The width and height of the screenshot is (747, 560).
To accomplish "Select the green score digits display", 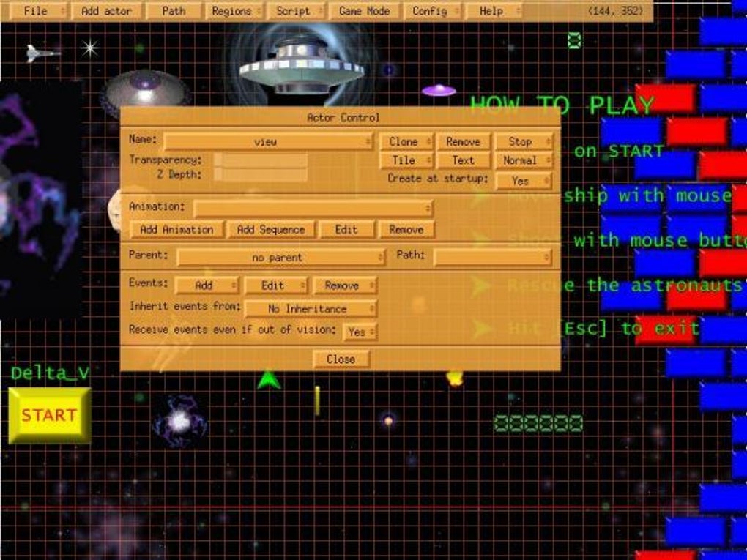I will 538,423.
